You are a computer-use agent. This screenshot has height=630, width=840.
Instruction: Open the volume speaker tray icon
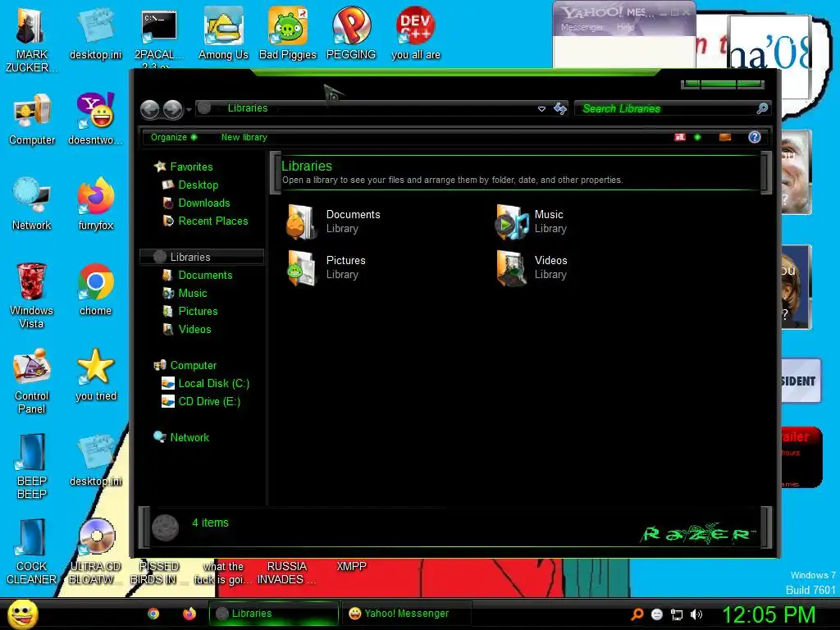[x=696, y=614]
